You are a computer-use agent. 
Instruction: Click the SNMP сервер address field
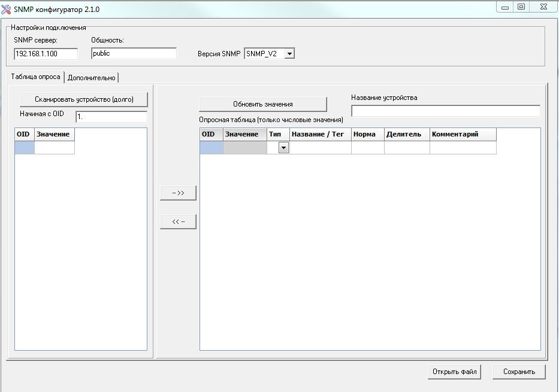[x=46, y=54]
